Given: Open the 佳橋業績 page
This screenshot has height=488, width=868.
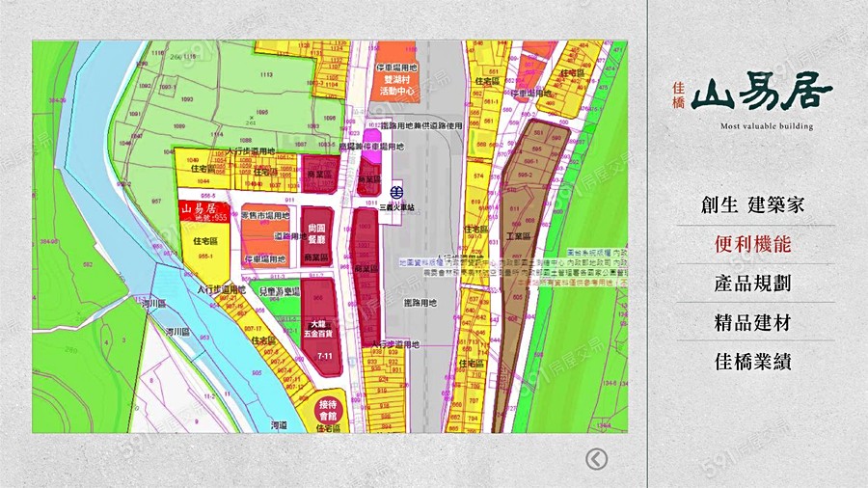Looking at the screenshot, I should click(x=753, y=363).
